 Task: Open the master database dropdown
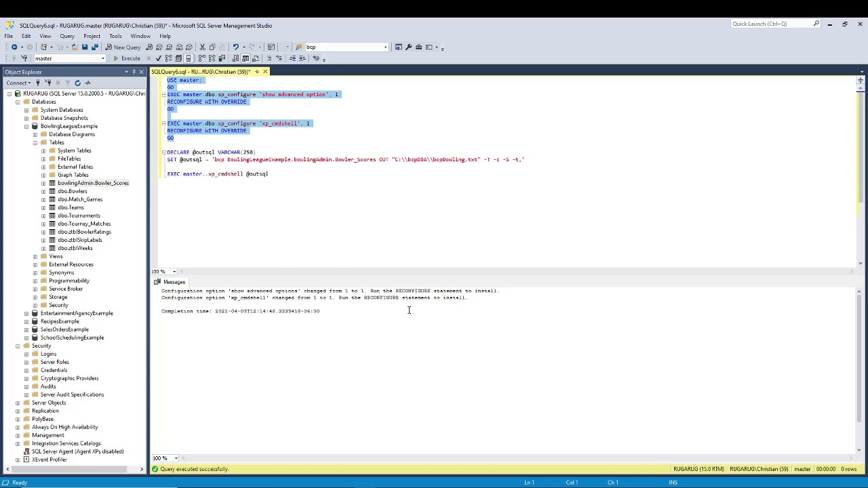(103, 58)
